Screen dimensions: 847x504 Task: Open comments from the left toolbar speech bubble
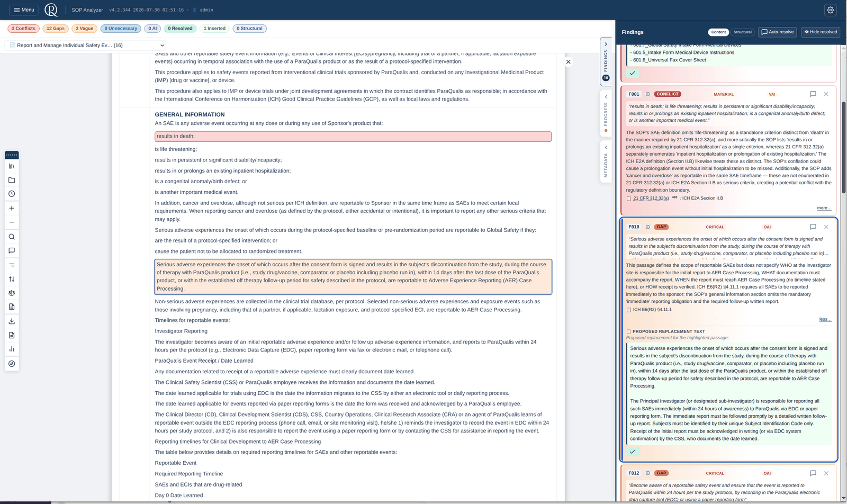12,250
